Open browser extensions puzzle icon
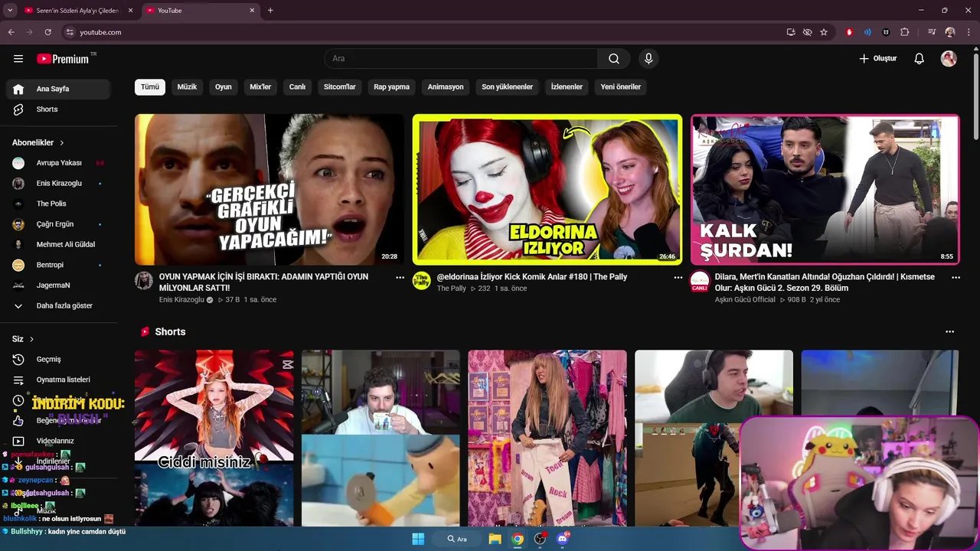The height and width of the screenshot is (551, 980). coord(904,32)
